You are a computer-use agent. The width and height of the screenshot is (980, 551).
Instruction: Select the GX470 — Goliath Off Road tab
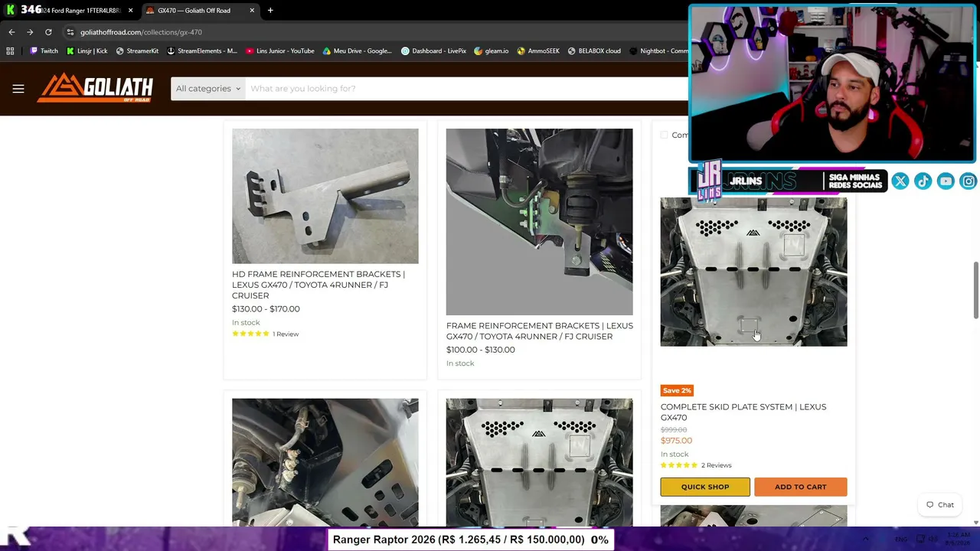coord(200,11)
